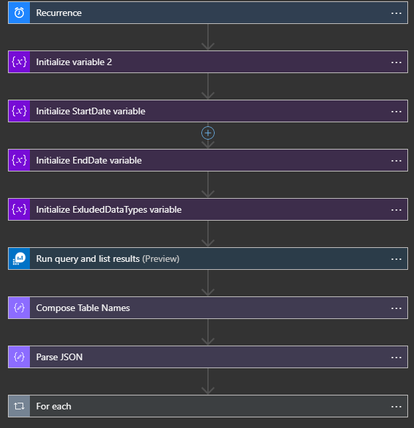Viewport: 414px width, 428px height.
Task: Select the Initialize StartDate variable icon
Action: [19, 111]
